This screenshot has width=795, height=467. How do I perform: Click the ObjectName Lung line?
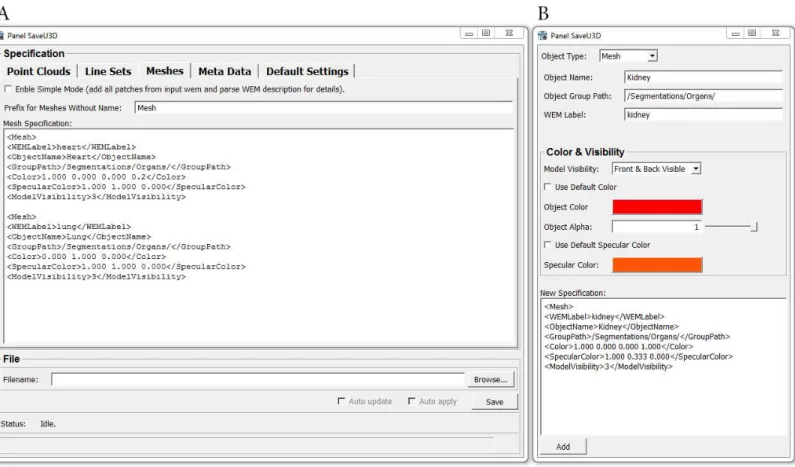point(79,237)
